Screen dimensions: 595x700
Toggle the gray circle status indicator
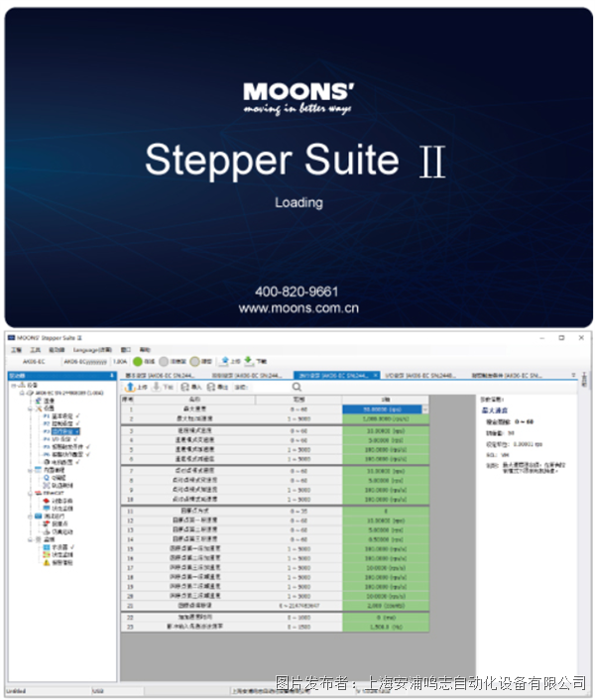[x=164, y=361]
